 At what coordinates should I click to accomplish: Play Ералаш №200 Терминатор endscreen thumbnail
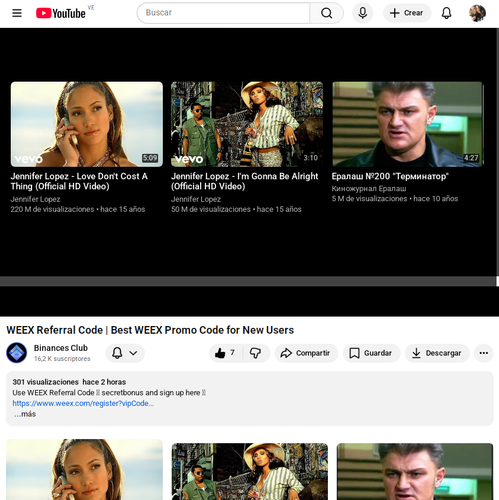(407, 124)
